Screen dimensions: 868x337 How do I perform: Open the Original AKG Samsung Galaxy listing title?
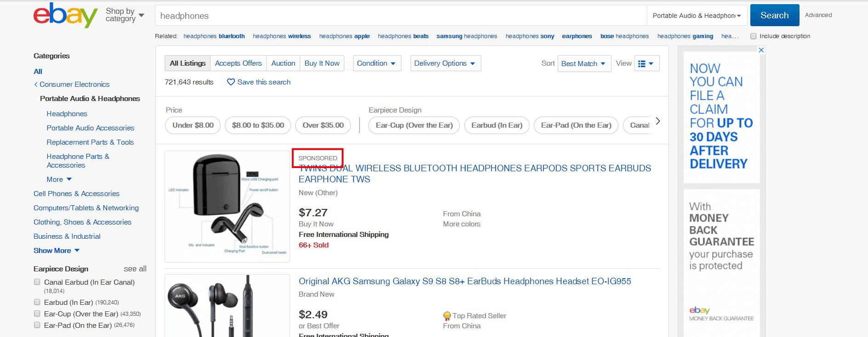465,281
